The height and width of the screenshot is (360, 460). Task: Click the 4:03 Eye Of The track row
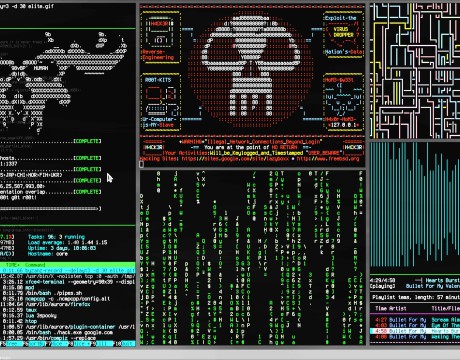(415, 326)
